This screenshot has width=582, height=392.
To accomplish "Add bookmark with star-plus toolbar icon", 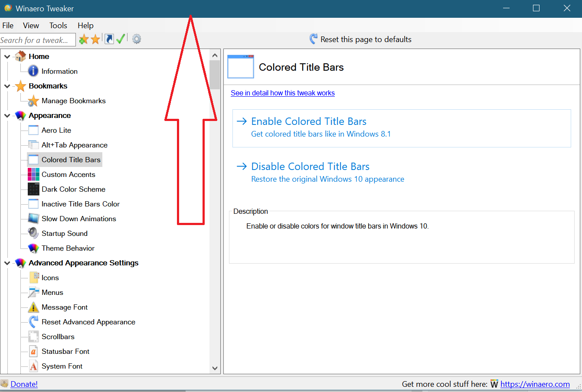I will [84, 39].
